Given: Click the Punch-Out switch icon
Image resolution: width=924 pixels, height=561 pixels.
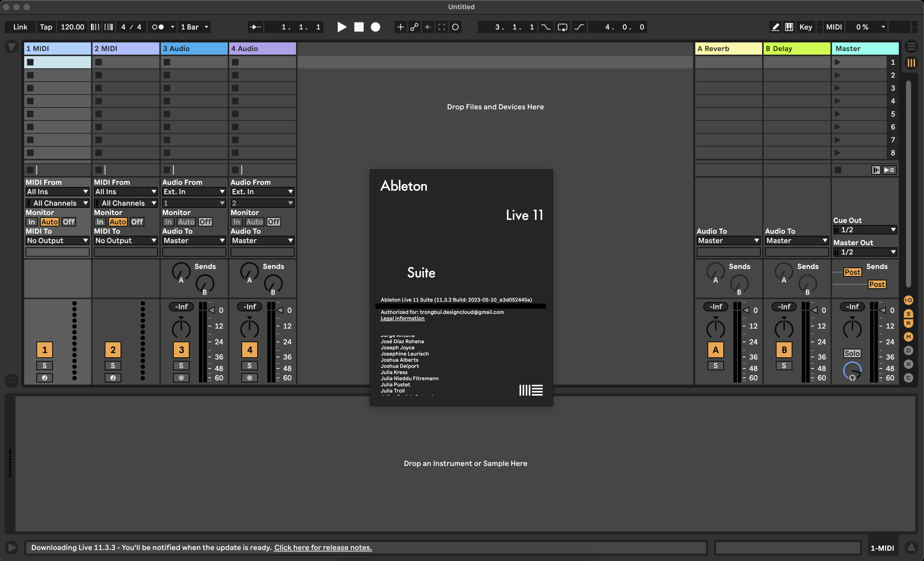Looking at the screenshot, I should click(x=579, y=27).
